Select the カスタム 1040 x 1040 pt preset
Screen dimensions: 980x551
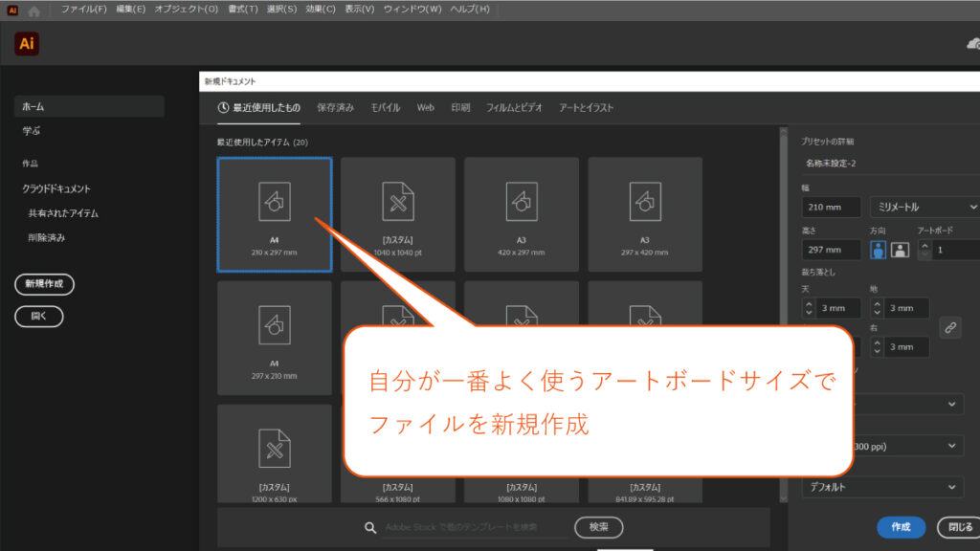click(398, 214)
